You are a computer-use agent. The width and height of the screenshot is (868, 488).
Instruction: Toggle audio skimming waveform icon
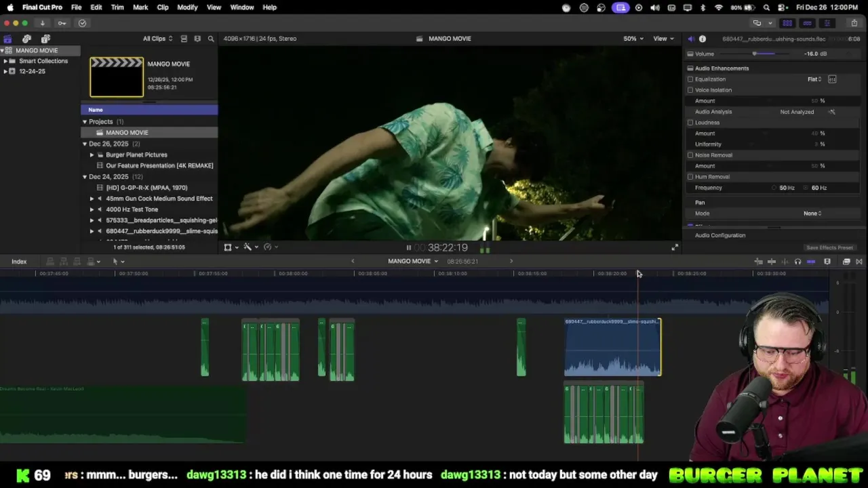pyautogui.click(x=785, y=262)
